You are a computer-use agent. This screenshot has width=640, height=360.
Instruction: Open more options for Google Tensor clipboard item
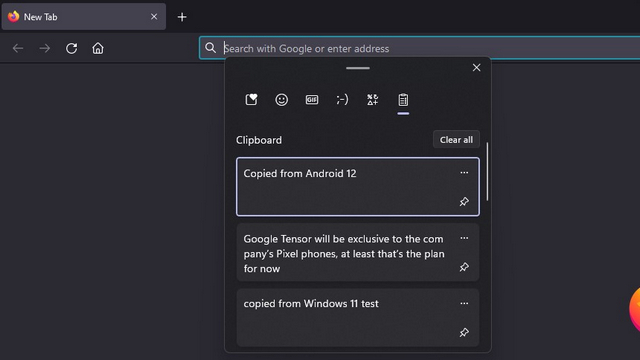(x=464, y=238)
